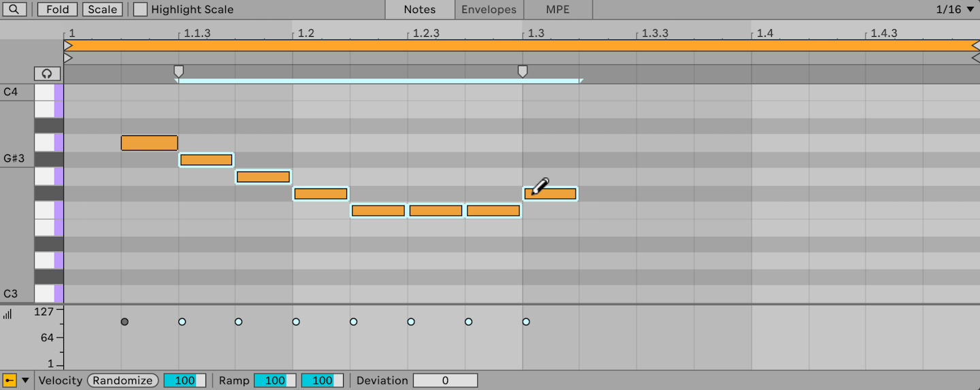980x390 pixels.
Task: Click the 1.2 ruler position
Action: tap(306, 33)
